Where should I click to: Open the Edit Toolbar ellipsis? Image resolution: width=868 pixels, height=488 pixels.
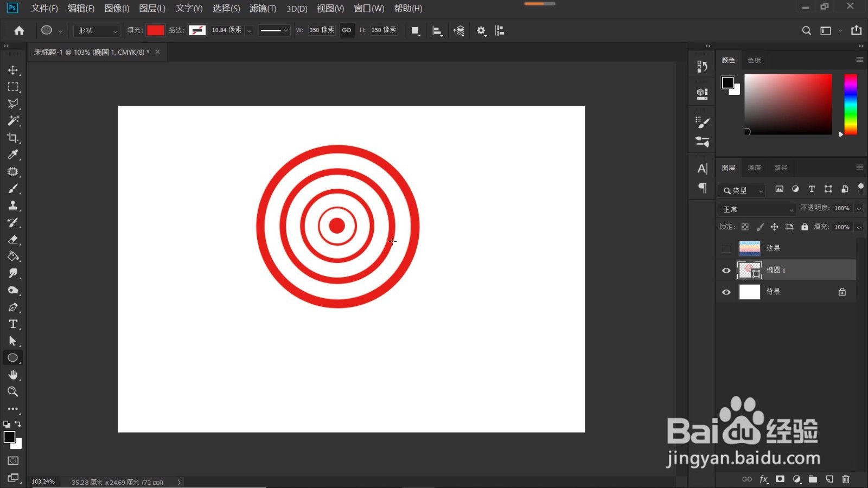coord(13,409)
